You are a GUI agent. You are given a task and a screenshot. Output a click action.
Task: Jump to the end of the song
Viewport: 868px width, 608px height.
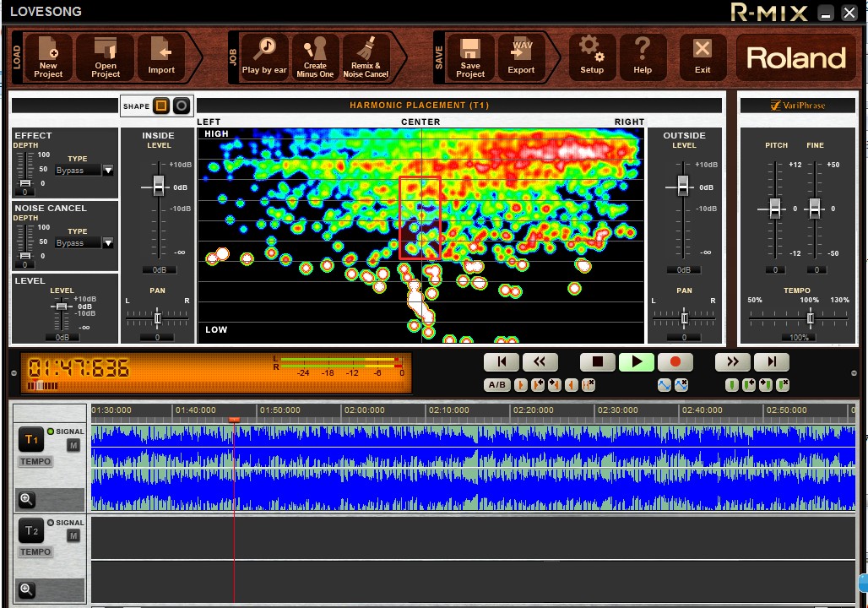click(772, 362)
